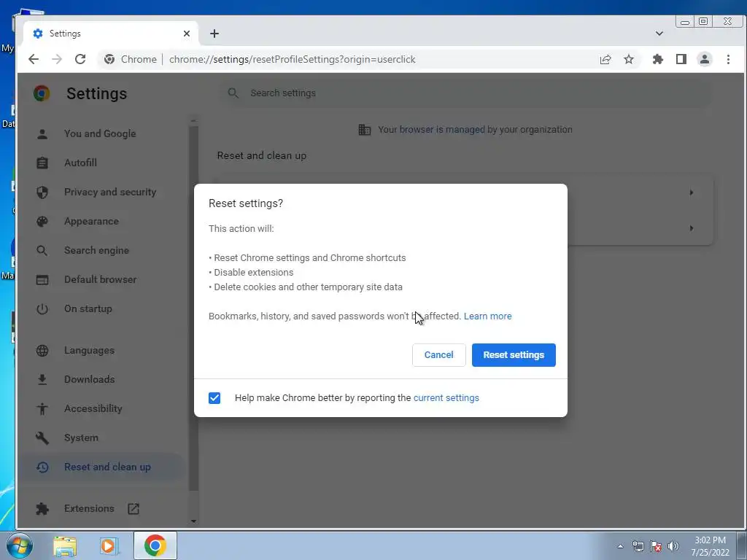
Task: Share this page icon in address bar
Action: pyautogui.click(x=605, y=59)
